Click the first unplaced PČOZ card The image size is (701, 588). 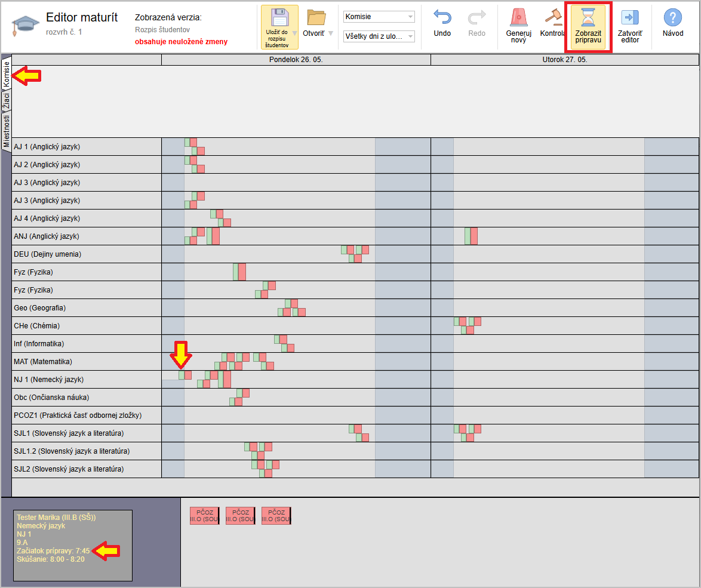click(205, 516)
